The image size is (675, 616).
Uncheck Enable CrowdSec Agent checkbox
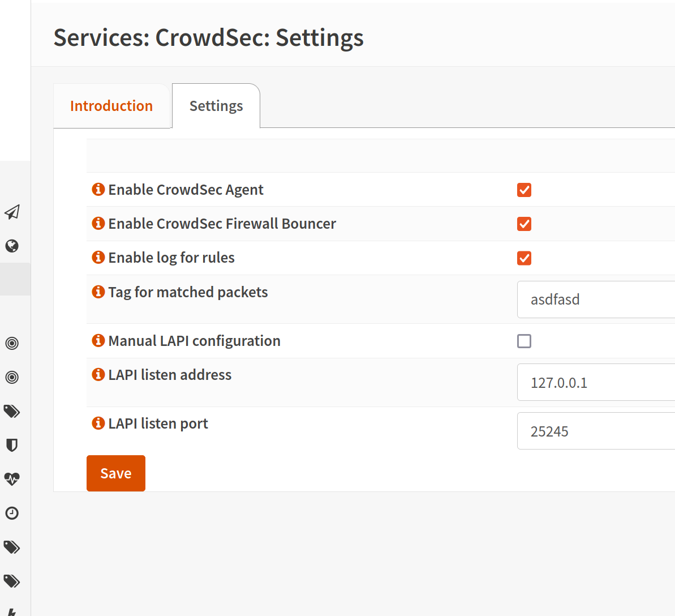click(x=524, y=190)
